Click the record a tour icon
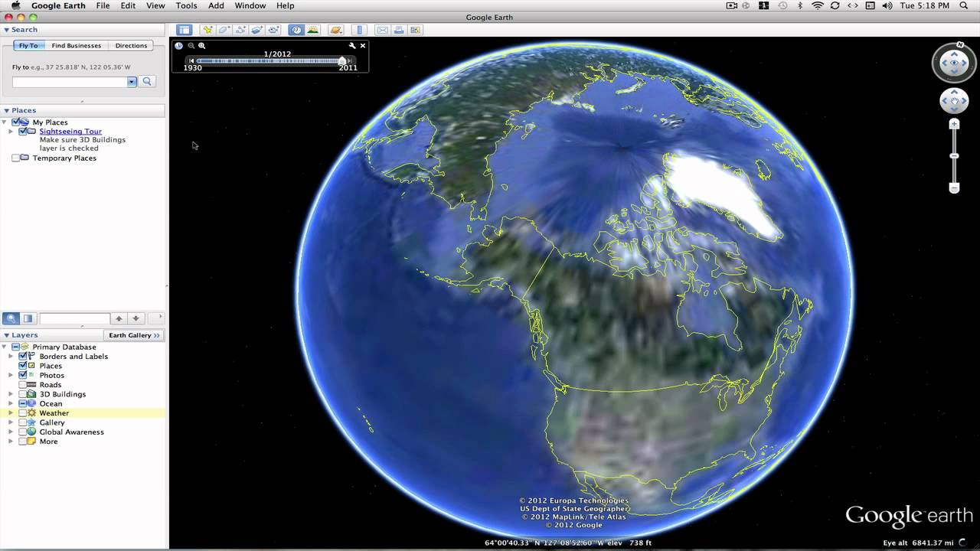The height and width of the screenshot is (551, 980). tap(273, 30)
